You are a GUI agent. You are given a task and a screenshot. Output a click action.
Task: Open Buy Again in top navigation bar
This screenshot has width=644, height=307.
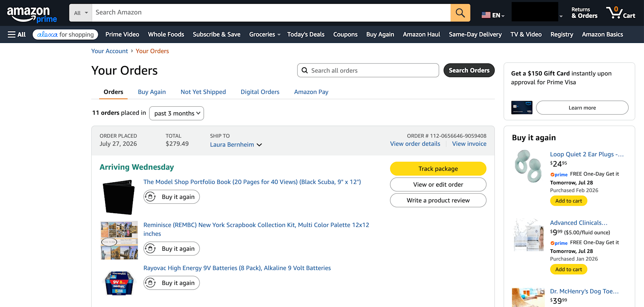380,34
